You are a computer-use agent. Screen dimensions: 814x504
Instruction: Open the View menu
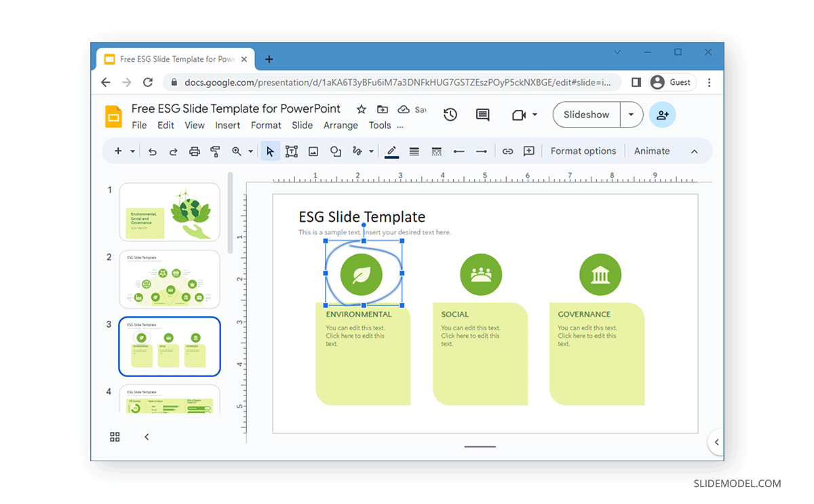click(x=195, y=125)
